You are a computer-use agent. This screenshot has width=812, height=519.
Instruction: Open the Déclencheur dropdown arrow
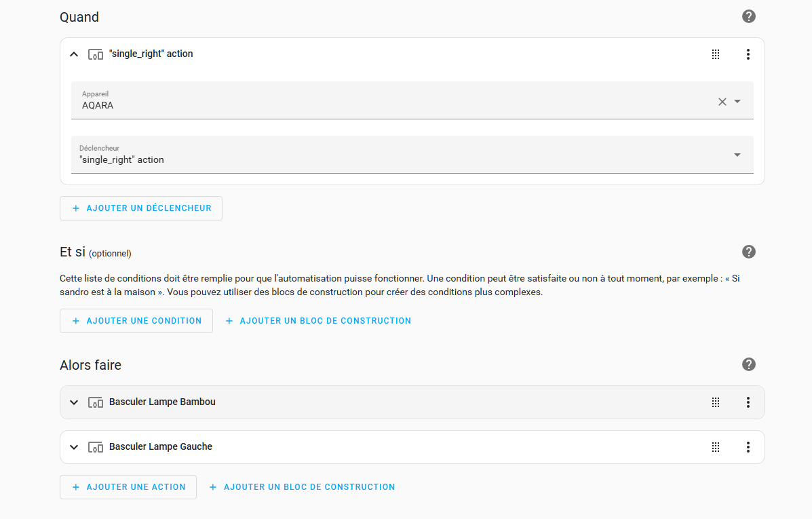point(737,155)
